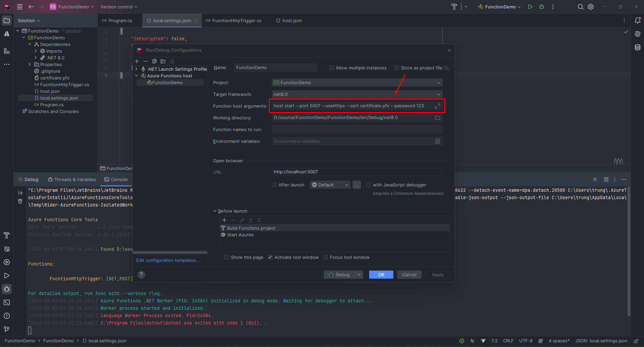Open the Terminal tool window
Viewport: 644px width, 347px height.
7,302
